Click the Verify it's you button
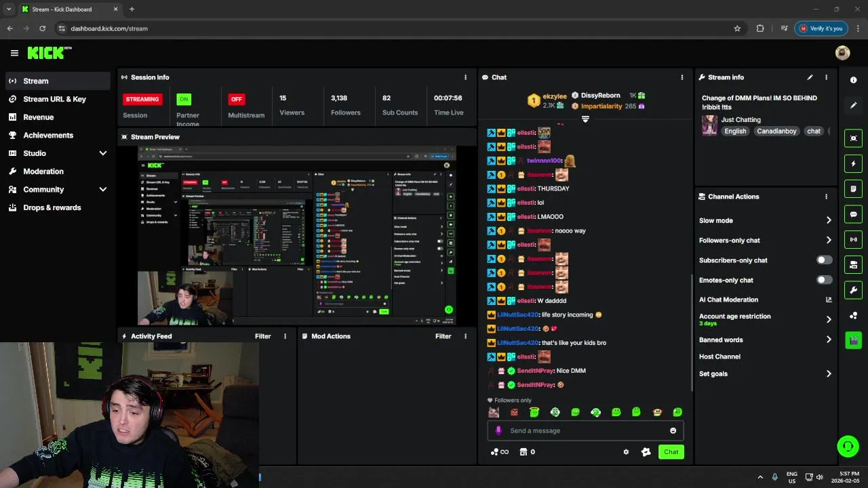 [x=821, y=28]
